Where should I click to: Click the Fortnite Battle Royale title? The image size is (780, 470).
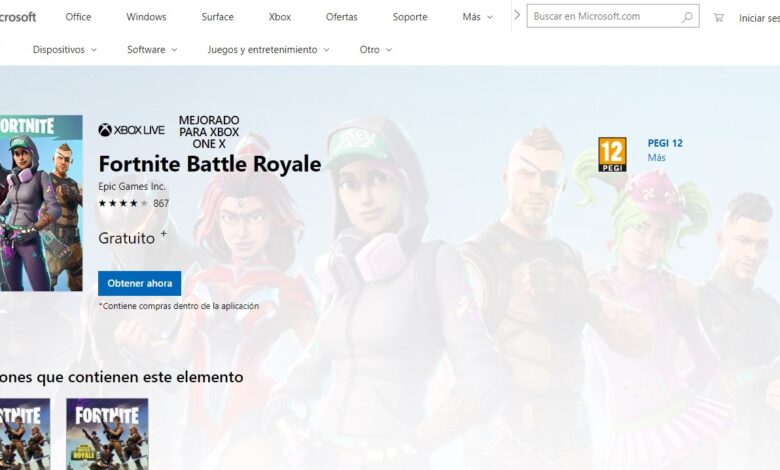(210, 164)
